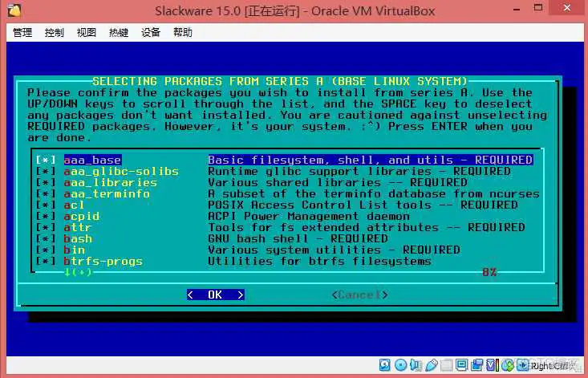588x378 pixels.
Task: Toggle the aaa_base package checkbox
Action: tap(45, 160)
